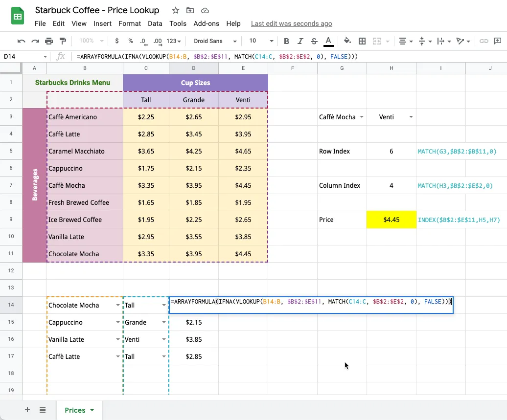Switch focus to the Prices sheet tab

click(x=74, y=410)
